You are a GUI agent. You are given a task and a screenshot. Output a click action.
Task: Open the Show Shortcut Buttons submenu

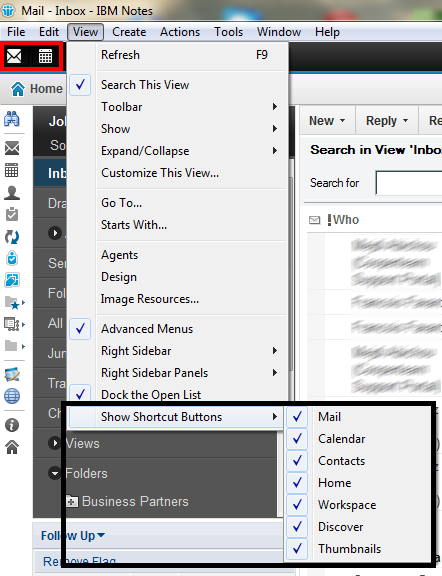click(x=176, y=417)
